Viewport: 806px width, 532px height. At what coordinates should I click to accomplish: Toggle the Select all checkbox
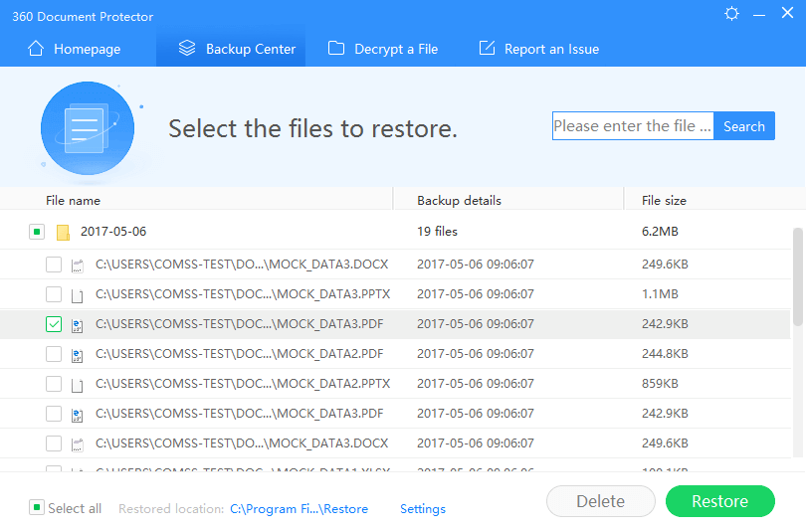pos(37,508)
